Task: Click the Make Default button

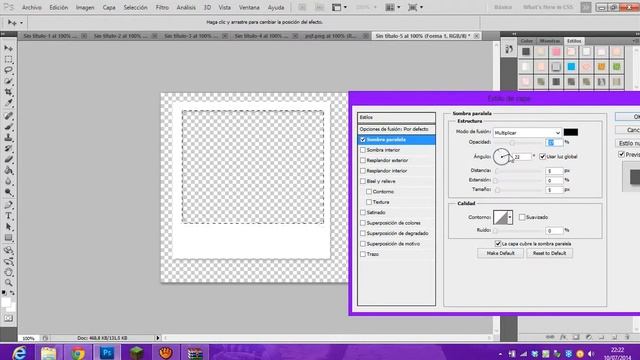Action: point(500,253)
